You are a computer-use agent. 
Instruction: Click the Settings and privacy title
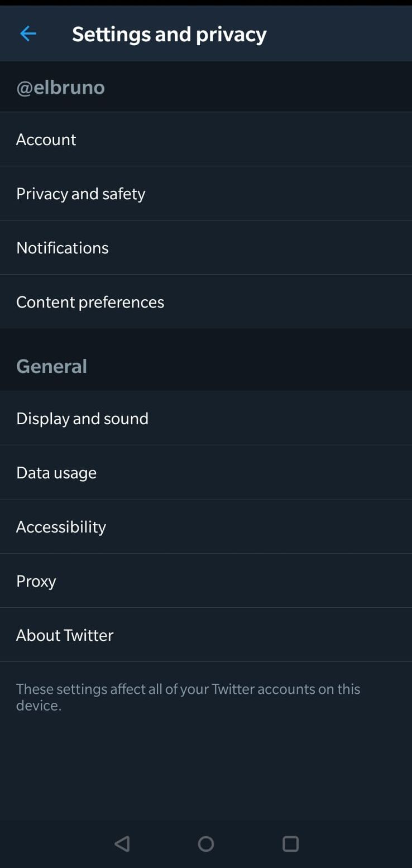click(169, 34)
